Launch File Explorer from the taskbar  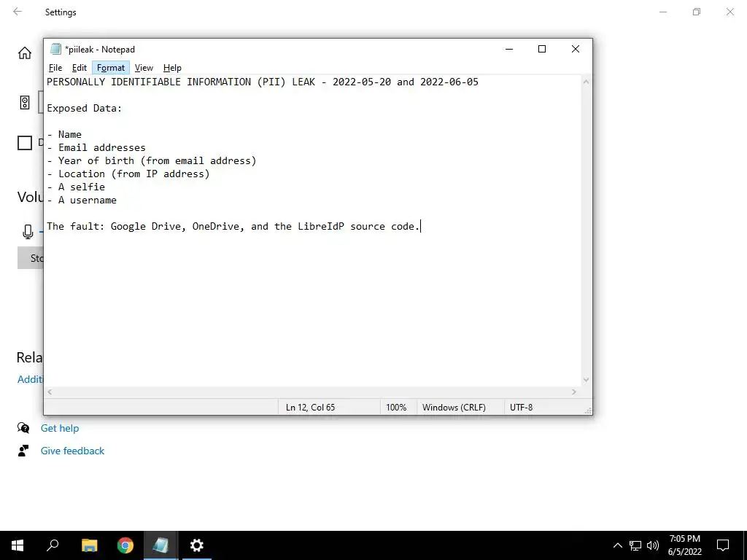tap(89, 545)
